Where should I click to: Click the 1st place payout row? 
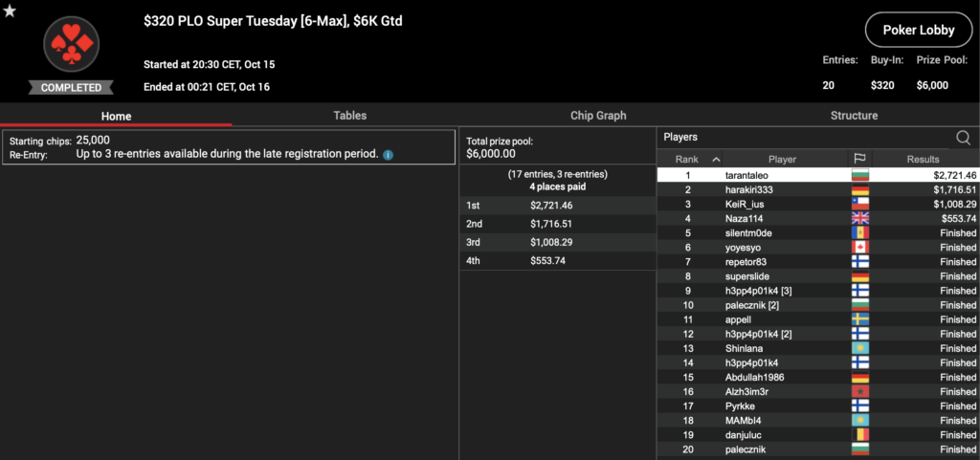coord(555,205)
